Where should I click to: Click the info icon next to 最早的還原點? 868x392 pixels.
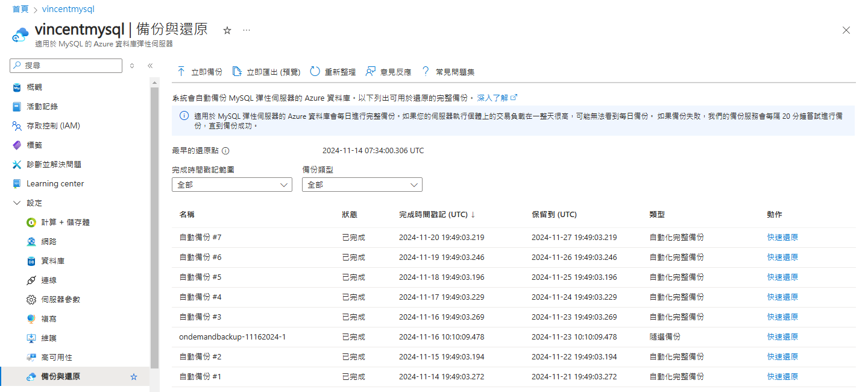[225, 151]
